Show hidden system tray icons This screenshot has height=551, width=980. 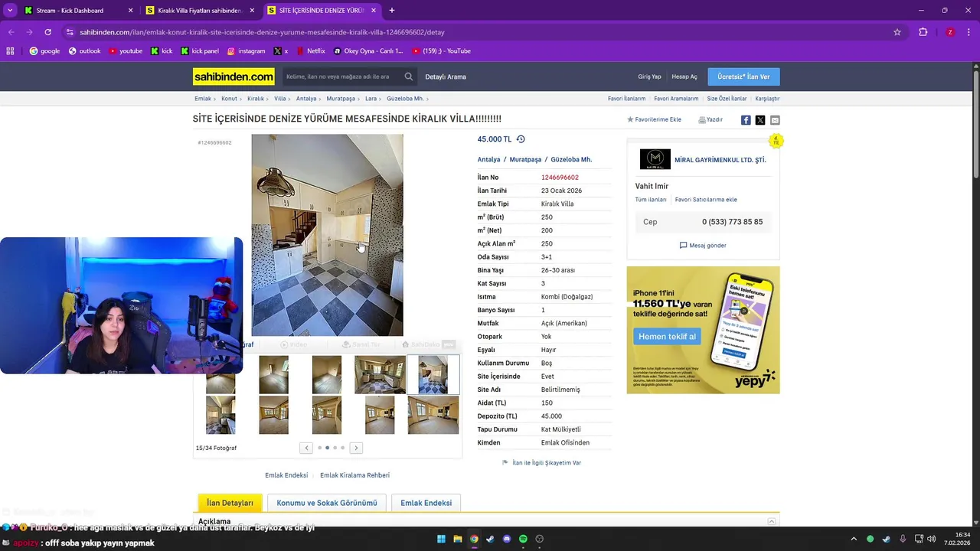coord(854,539)
